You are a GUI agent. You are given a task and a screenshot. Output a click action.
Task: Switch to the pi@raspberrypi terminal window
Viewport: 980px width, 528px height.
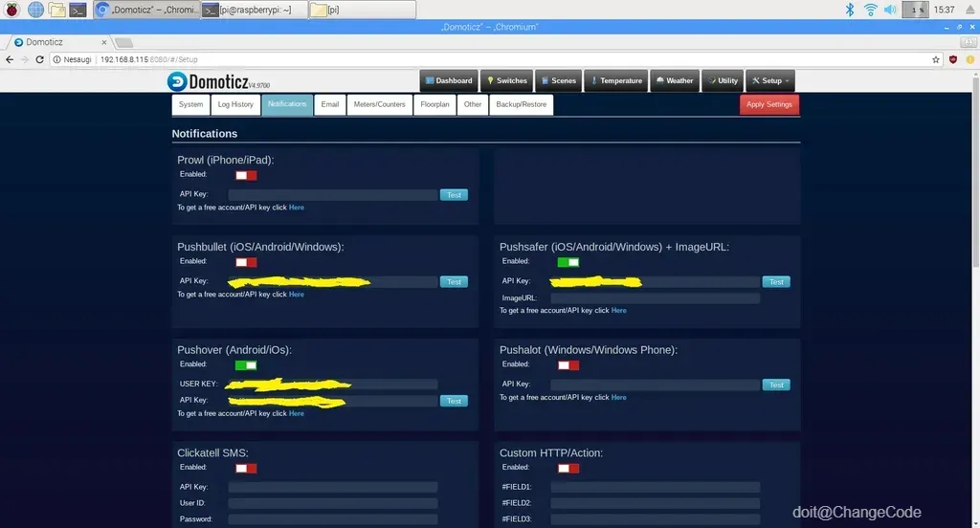pos(255,10)
